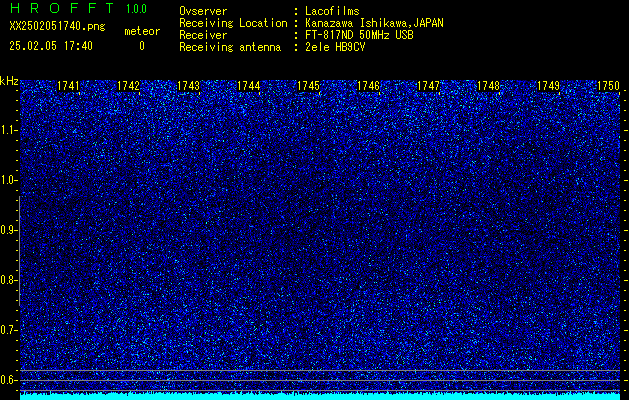Click the 1750 time marker

pyautogui.click(x=609, y=86)
